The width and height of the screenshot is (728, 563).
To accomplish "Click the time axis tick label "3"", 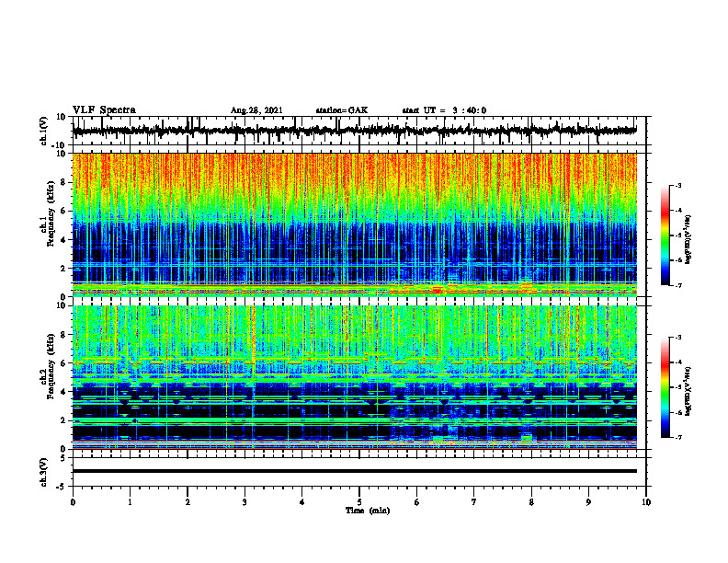I will coord(245,502).
